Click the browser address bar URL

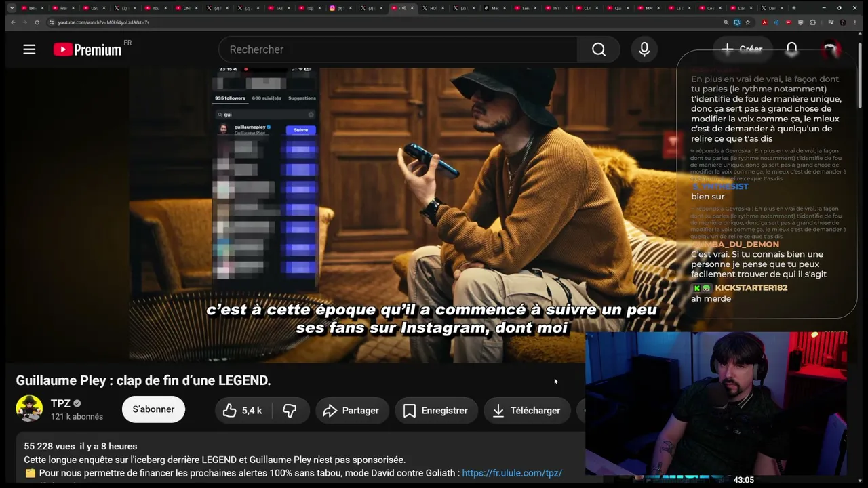pos(104,22)
